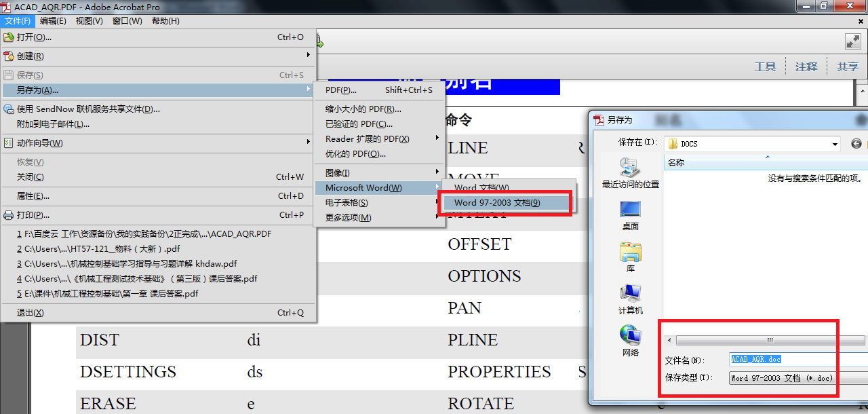
Task: Open recent file 第一章 课后答案.pdf
Action: point(159,293)
